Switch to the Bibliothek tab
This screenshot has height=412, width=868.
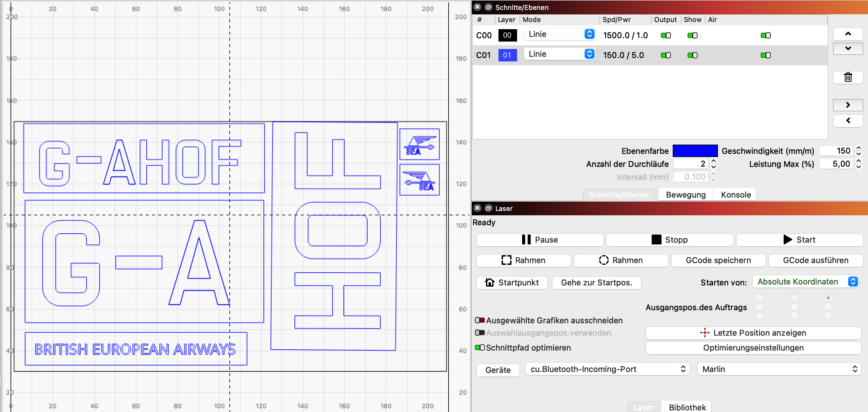[x=687, y=407]
